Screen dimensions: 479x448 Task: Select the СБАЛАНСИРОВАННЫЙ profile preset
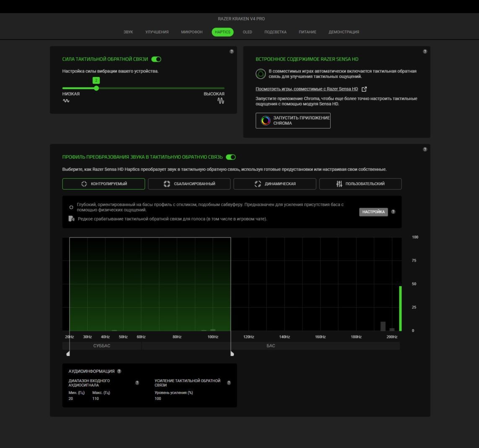pos(189,184)
